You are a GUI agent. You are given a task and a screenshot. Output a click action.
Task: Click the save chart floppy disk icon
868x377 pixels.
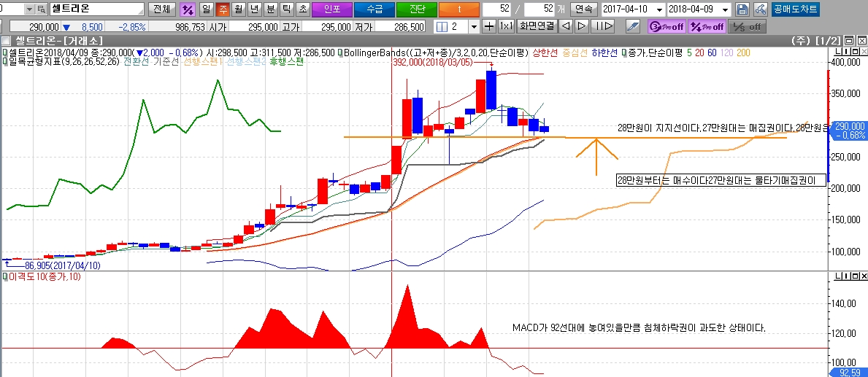(x=742, y=9)
